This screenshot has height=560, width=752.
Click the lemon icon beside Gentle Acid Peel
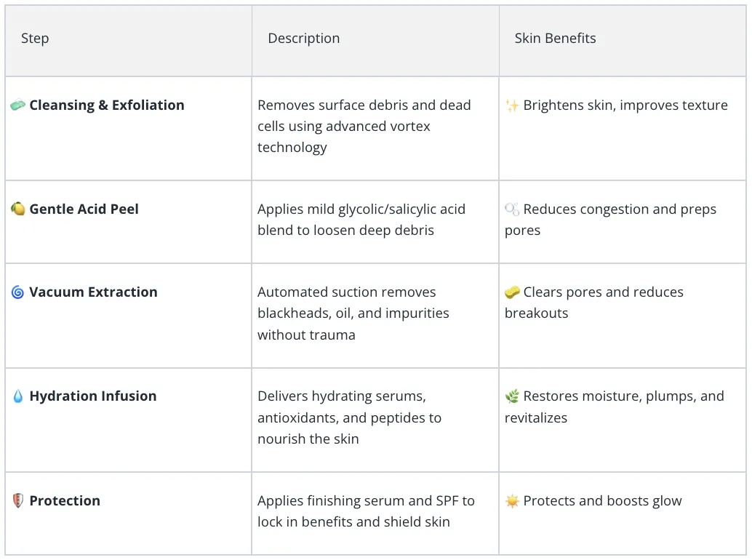pyautogui.click(x=17, y=209)
